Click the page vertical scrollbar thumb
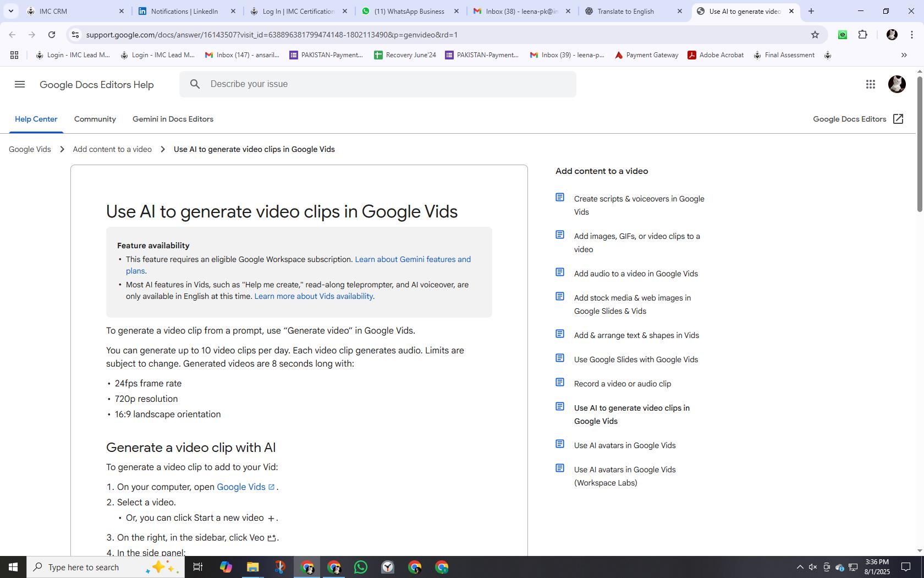 [919, 143]
